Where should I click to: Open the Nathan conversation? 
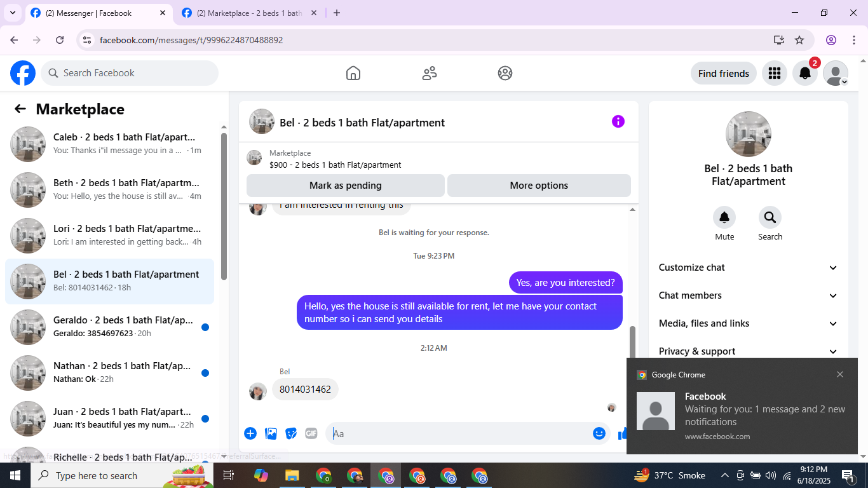(x=109, y=373)
